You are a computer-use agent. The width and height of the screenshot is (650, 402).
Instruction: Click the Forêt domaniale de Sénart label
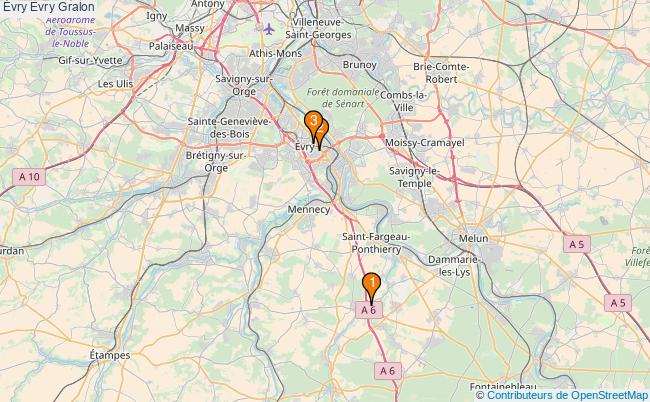pyautogui.click(x=343, y=98)
